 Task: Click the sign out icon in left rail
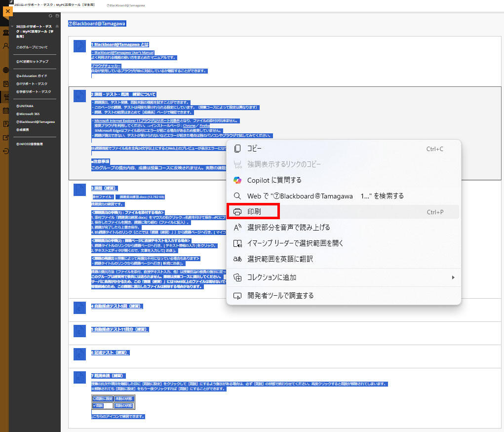(5, 151)
